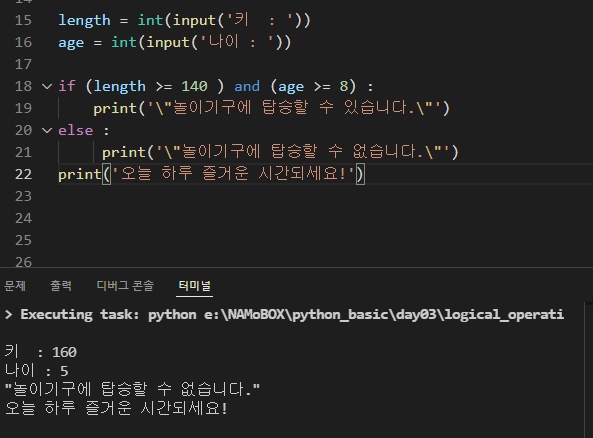Image resolution: width=593 pixels, height=438 pixels.
Task: Collapse the else block on line 20
Action: click(x=47, y=130)
